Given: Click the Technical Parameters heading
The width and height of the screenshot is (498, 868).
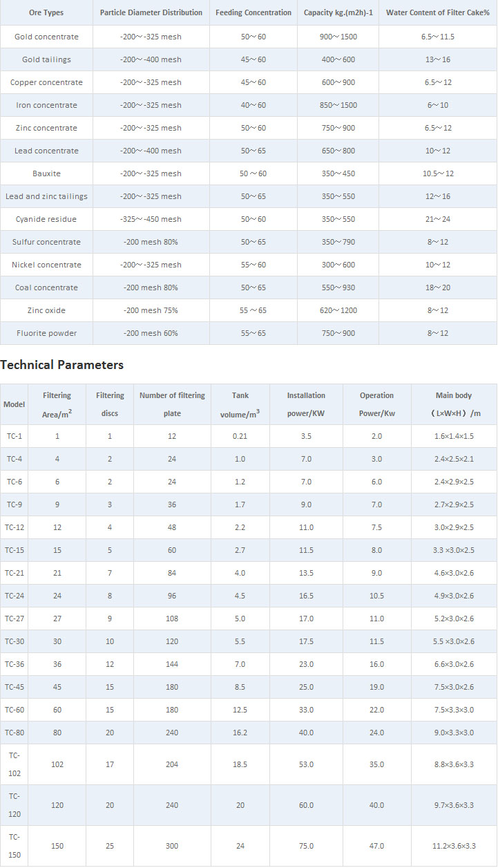Looking at the screenshot, I should [x=62, y=365].
